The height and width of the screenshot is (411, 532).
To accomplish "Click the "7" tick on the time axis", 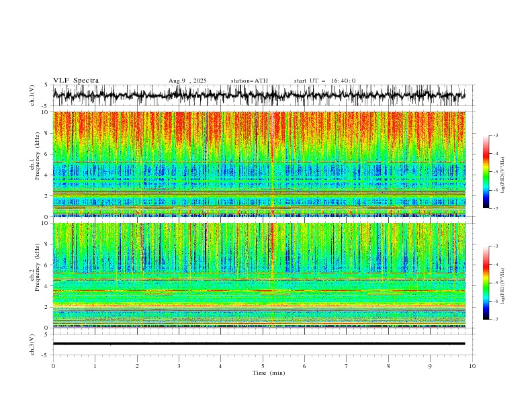I will click(347, 366).
